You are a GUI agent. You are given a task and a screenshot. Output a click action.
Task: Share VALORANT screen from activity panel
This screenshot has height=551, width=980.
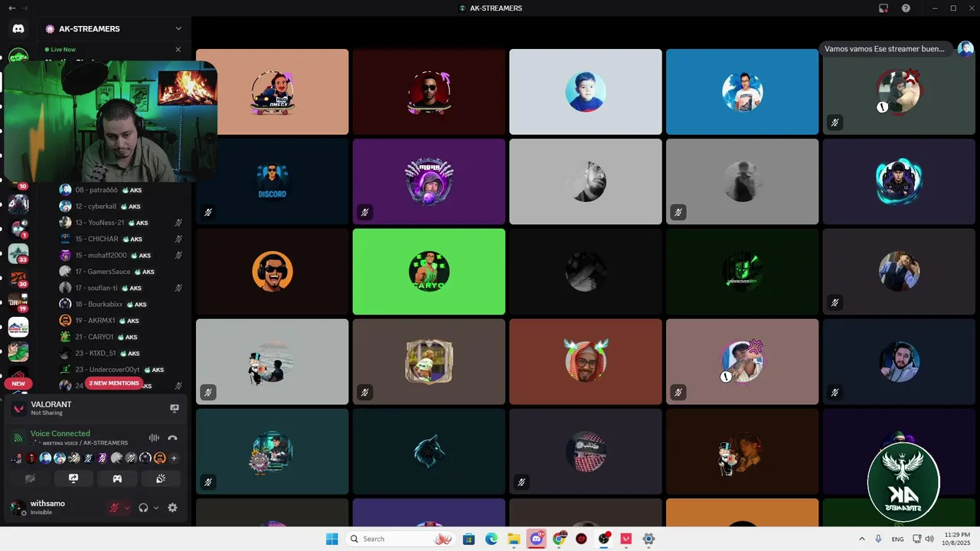pos(175,409)
